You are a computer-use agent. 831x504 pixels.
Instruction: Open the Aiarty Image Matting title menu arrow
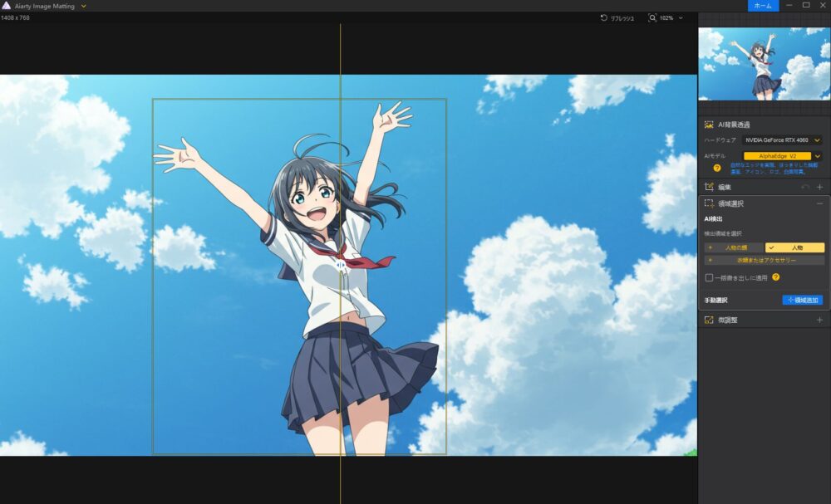pos(84,7)
